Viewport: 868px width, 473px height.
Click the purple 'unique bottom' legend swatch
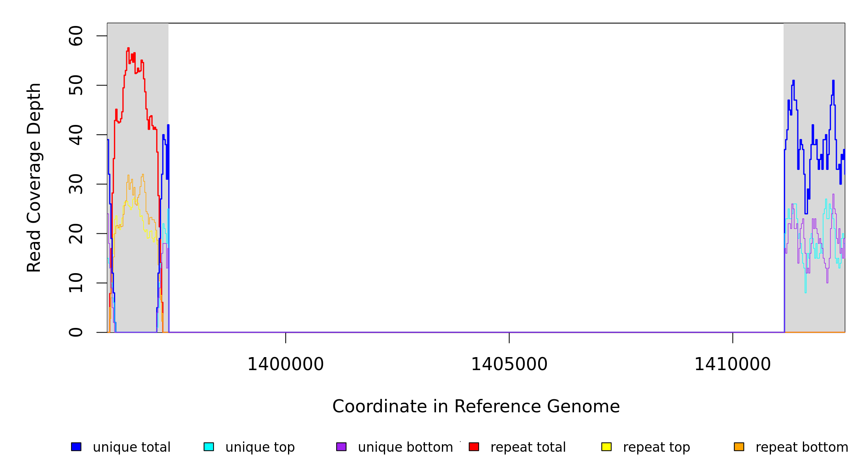(341, 447)
